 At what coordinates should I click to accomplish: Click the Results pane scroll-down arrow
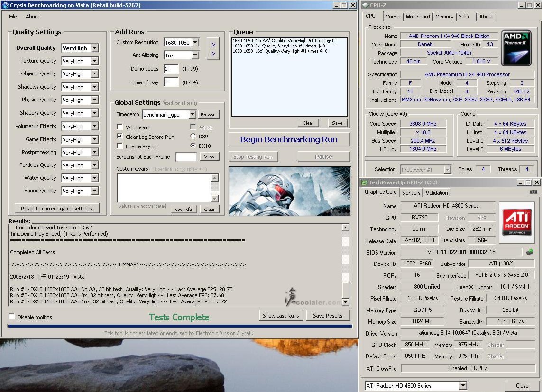[345, 302]
